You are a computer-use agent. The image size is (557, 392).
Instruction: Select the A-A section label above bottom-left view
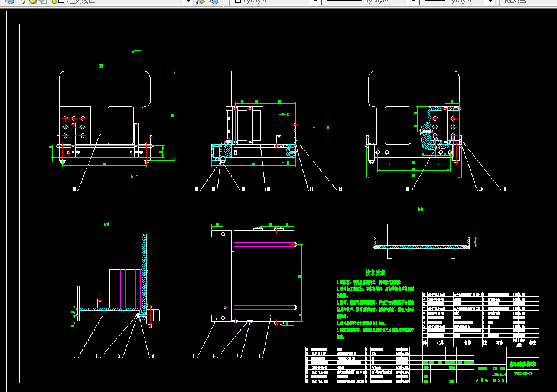(x=106, y=224)
